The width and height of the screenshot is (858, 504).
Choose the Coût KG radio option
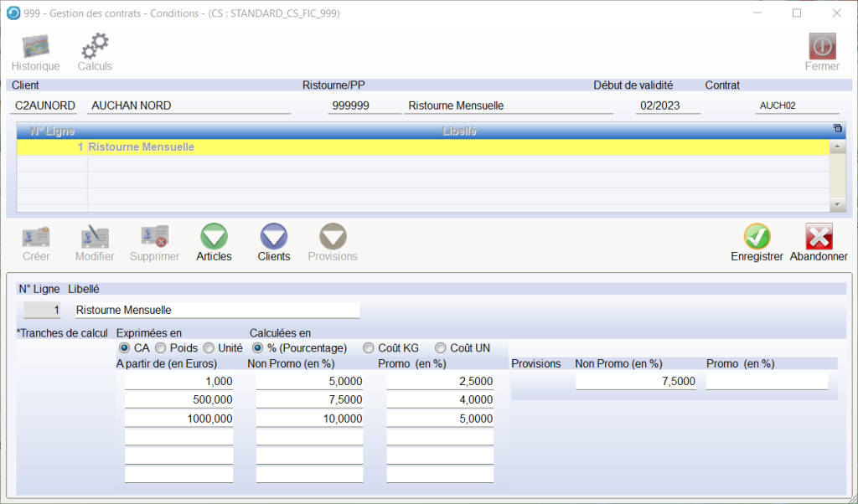click(x=368, y=347)
